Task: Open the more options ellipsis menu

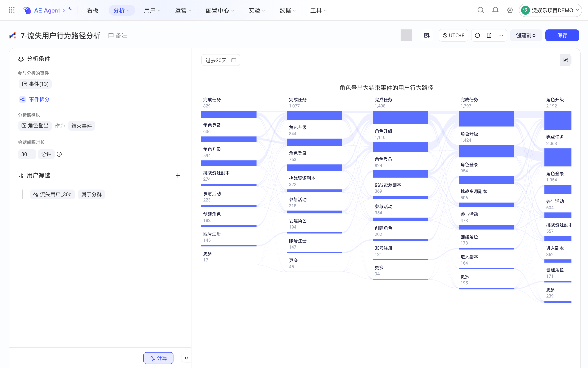Action: click(x=501, y=36)
